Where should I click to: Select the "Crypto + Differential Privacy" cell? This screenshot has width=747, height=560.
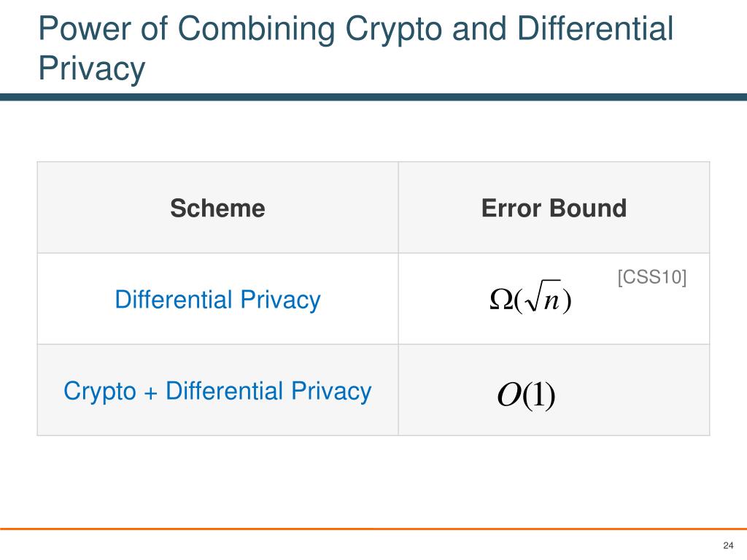click(x=217, y=391)
